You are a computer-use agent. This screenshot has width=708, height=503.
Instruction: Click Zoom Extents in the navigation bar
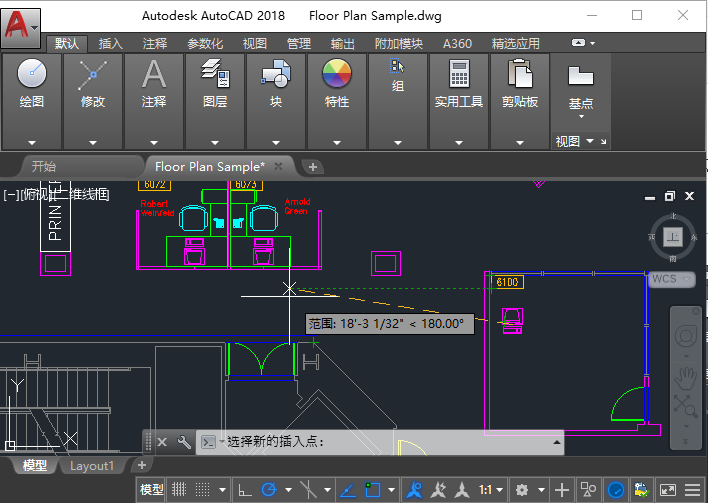[685, 405]
